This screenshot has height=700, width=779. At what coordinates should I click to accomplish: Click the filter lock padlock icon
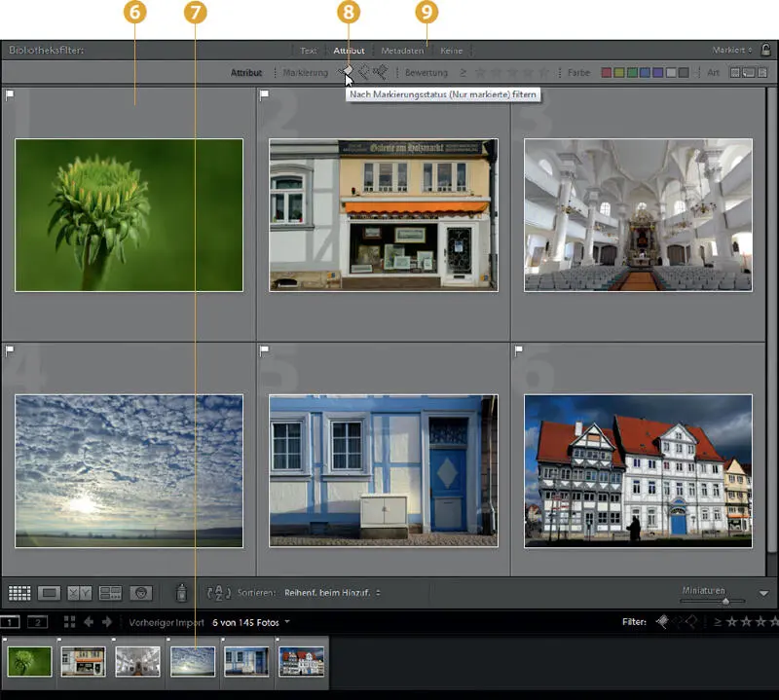tap(765, 50)
